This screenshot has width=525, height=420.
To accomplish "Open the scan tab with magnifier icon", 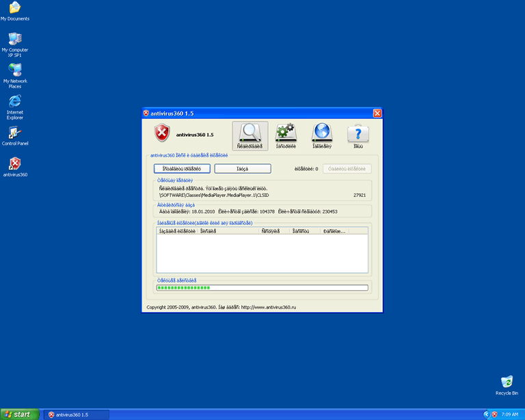I will [x=250, y=135].
